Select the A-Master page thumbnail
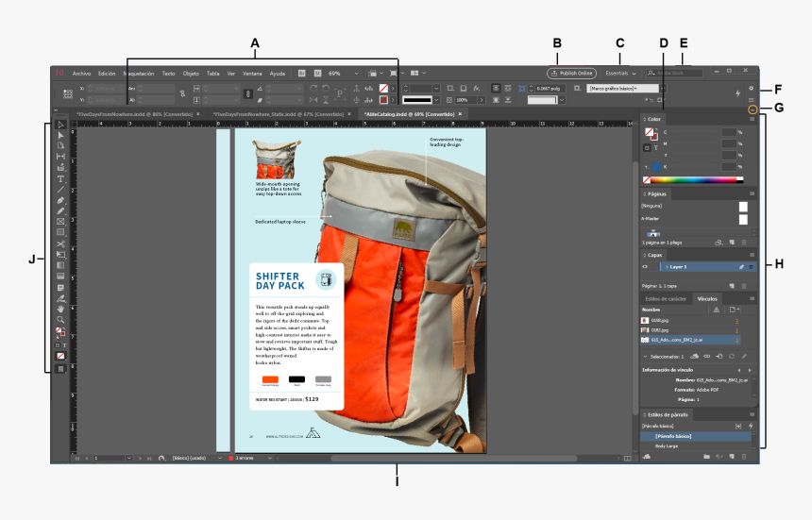This screenshot has width=812, height=520. [743, 219]
